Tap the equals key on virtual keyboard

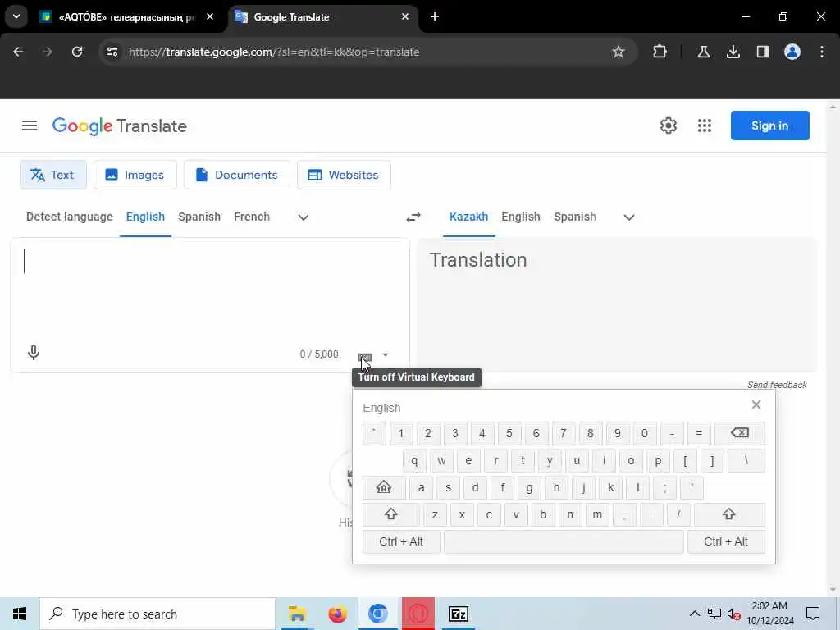coord(699,433)
